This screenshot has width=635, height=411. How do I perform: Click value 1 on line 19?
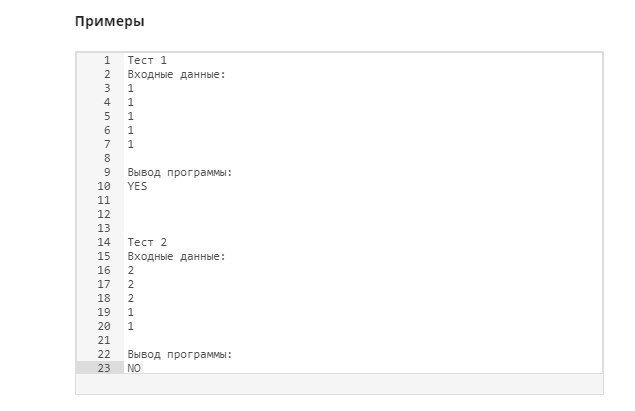[x=130, y=312]
